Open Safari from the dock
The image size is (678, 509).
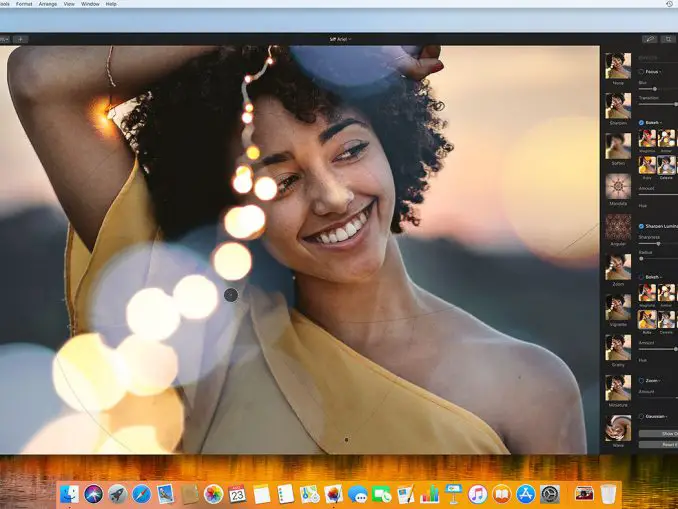[142, 494]
